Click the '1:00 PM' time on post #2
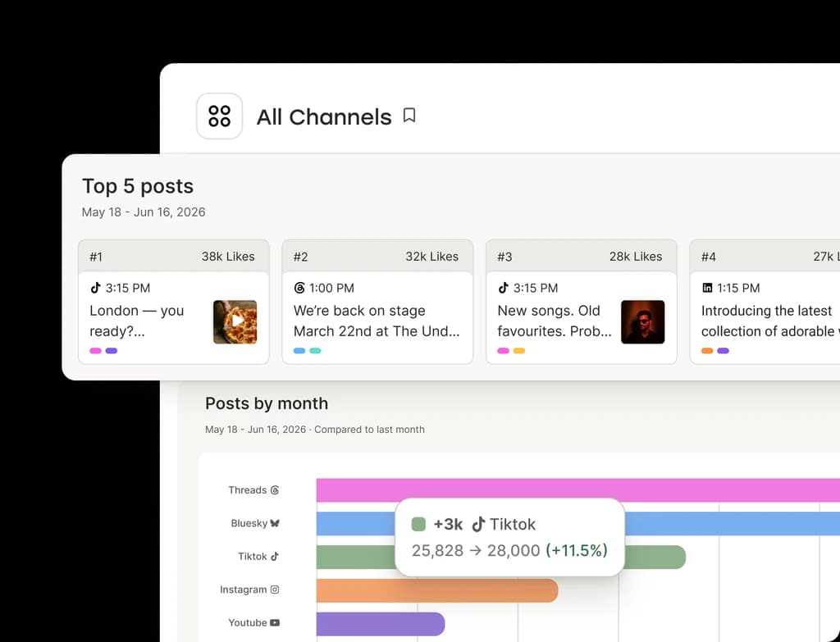 tap(331, 288)
